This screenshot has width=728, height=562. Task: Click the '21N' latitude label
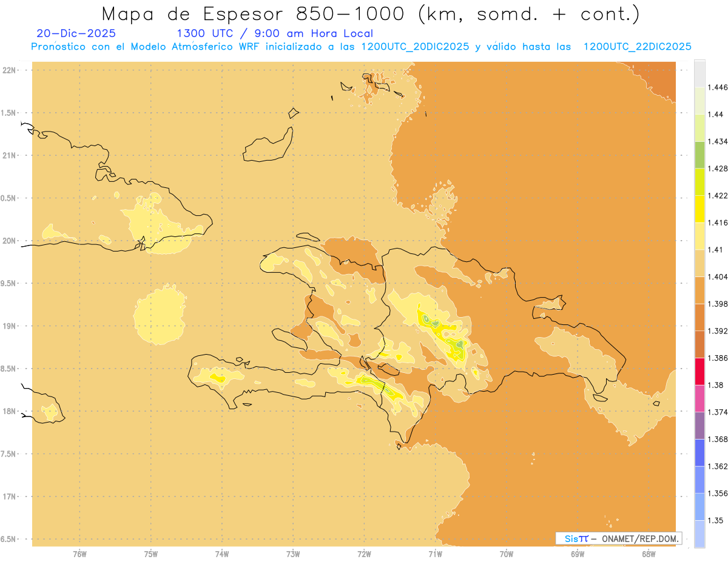pyautogui.click(x=9, y=156)
